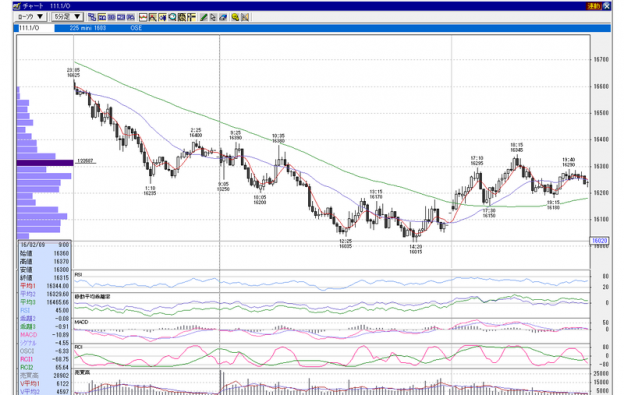This screenshot has width=624, height=395.
Task: Click the pencil drawing tool icon
Action: point(203,17)
